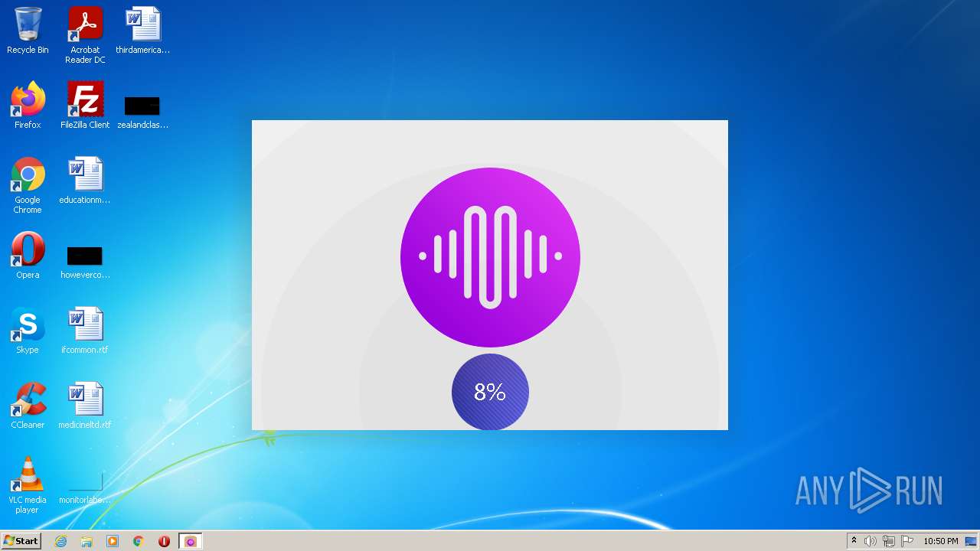Open the Recycle Bin desktop icon
The image size is (980, 551).
click(28, 31)
